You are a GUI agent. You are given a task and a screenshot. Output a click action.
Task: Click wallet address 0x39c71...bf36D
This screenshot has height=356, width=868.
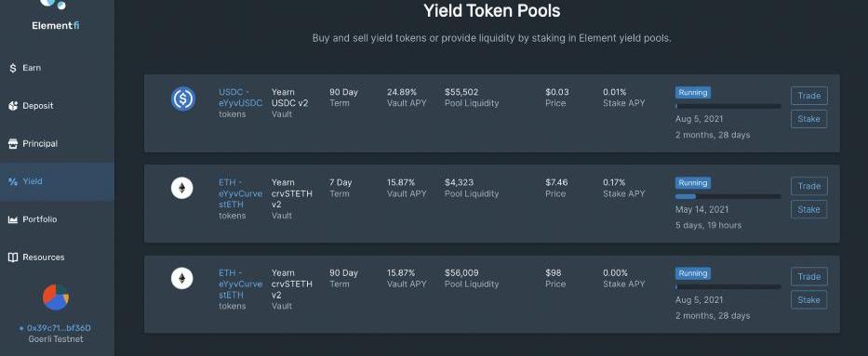tap(59, 328)
